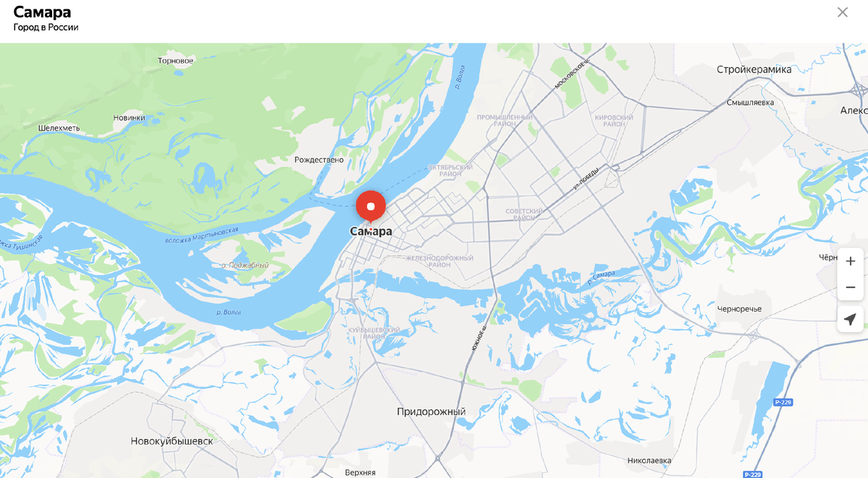Close the Samara map panel
This screenshot has width=868, height=478.
(843, 12)
